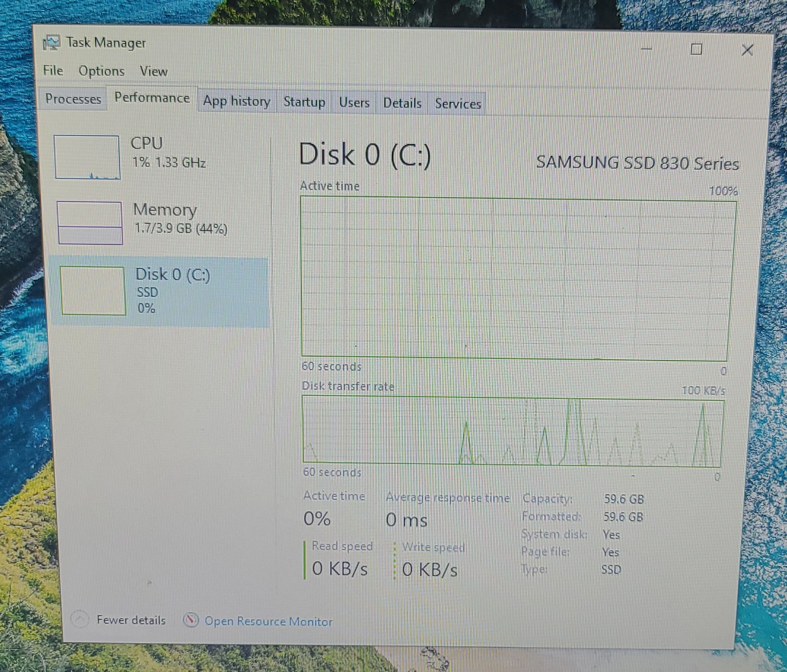This screenshot has width=787, height=672.
Task: Click the Read speed 0 KB/s value
Action: tap(339, 569)
